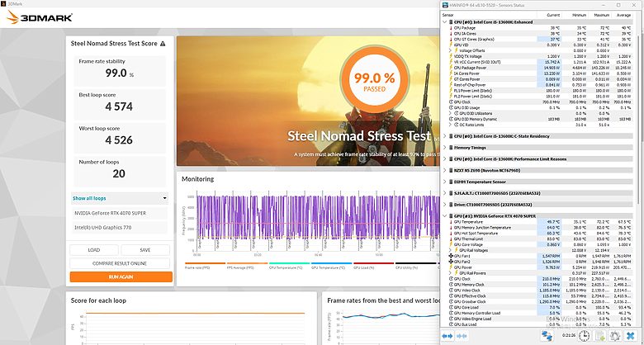Expand the C-State Residency sensor group

pos(445,136)
